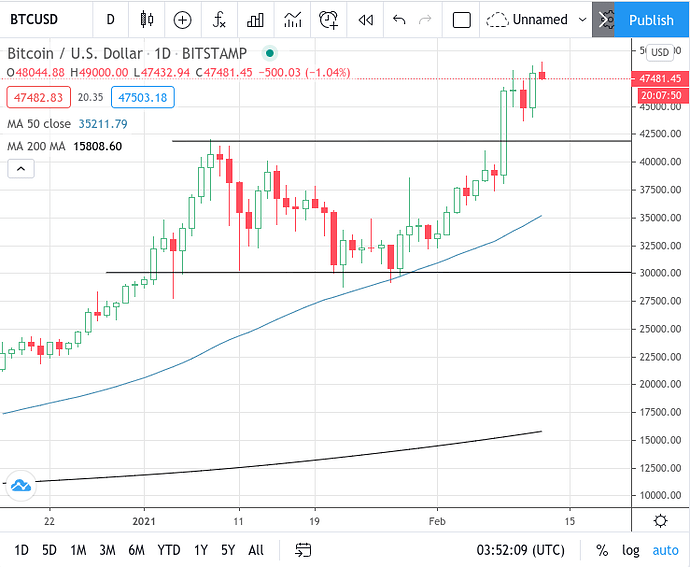Image resolution: width=690 pixels, height=567 pixels.
Task: Set the range to 5D
Action: (x=49, y=550)
